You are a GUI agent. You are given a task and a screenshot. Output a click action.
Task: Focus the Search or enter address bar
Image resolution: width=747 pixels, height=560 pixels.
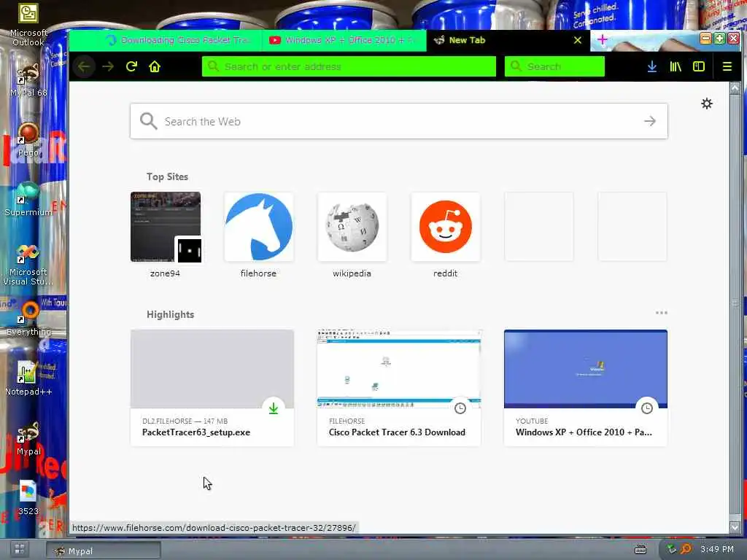pyautogui.click(x=349, y=66)
